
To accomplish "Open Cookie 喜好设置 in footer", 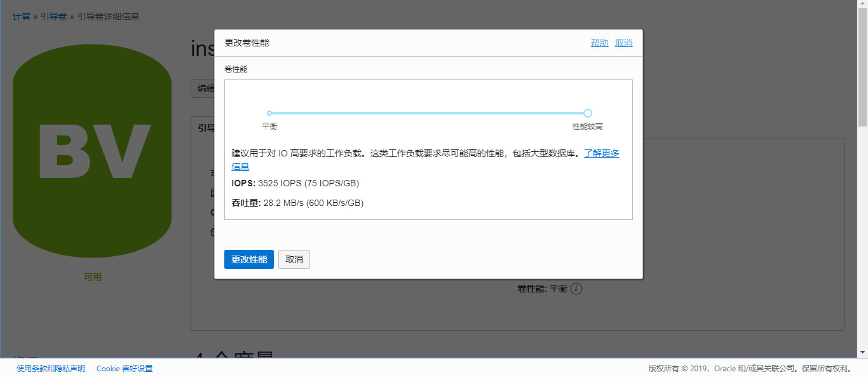I will (125, 369).
